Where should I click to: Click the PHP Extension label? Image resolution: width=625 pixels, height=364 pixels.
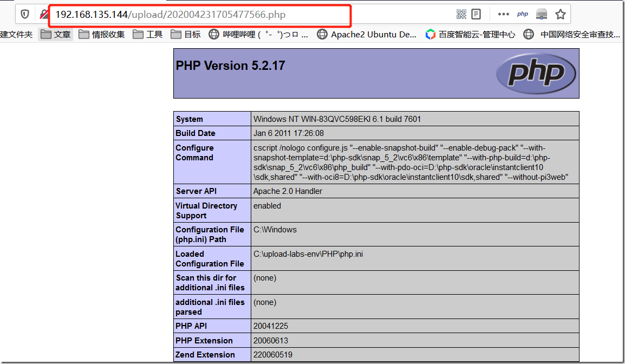(x=204, y=341)
